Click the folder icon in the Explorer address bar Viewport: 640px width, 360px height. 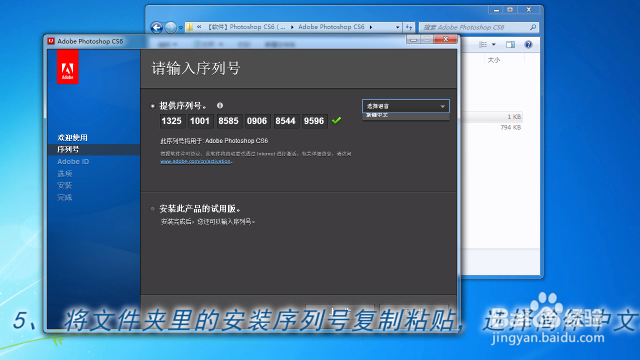190,27
